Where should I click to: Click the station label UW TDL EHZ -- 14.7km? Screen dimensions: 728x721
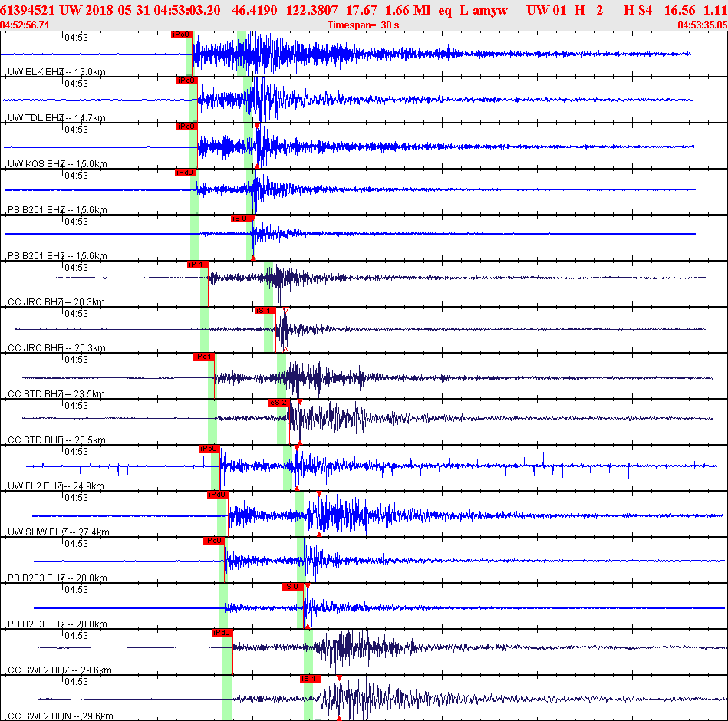coord(57,117)
